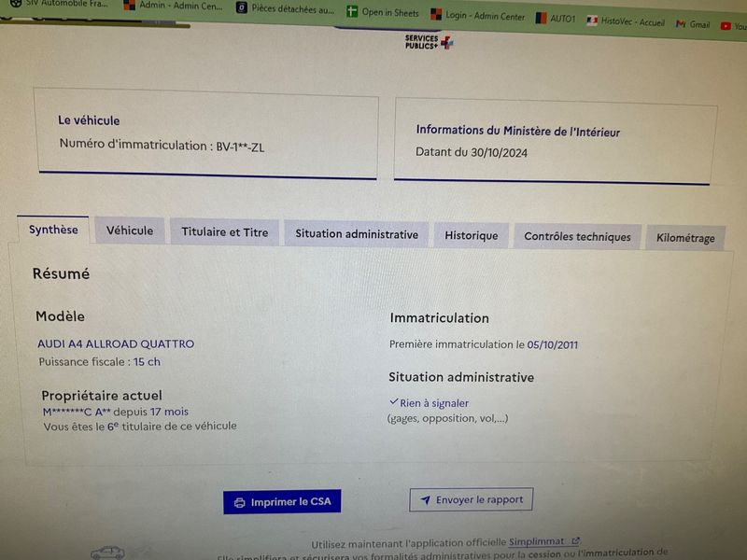Image resolution: width=747 pixels, height=560 pixels.
Task: Open the Pièces détachées au... bookmark
Action: point(286,8)
